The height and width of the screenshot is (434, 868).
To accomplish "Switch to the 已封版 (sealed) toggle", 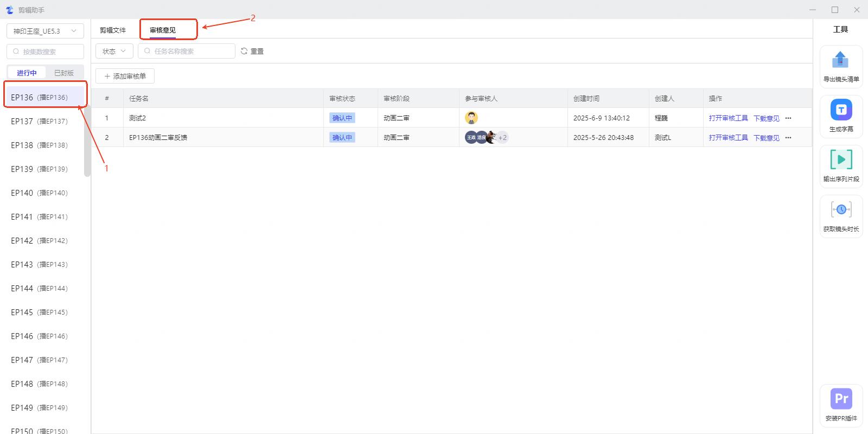I will 64,73.
